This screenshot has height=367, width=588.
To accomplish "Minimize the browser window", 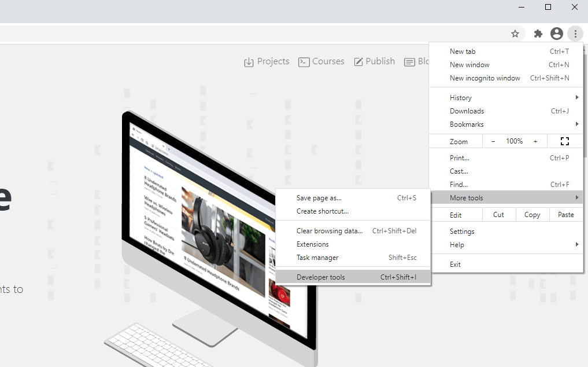I will pos(522,7).
